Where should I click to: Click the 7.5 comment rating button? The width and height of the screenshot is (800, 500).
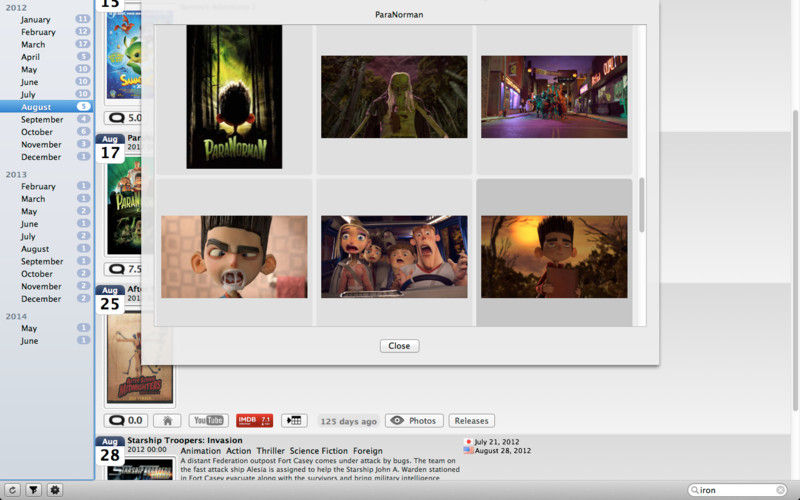pyautogui.click(x=123, y=269)
